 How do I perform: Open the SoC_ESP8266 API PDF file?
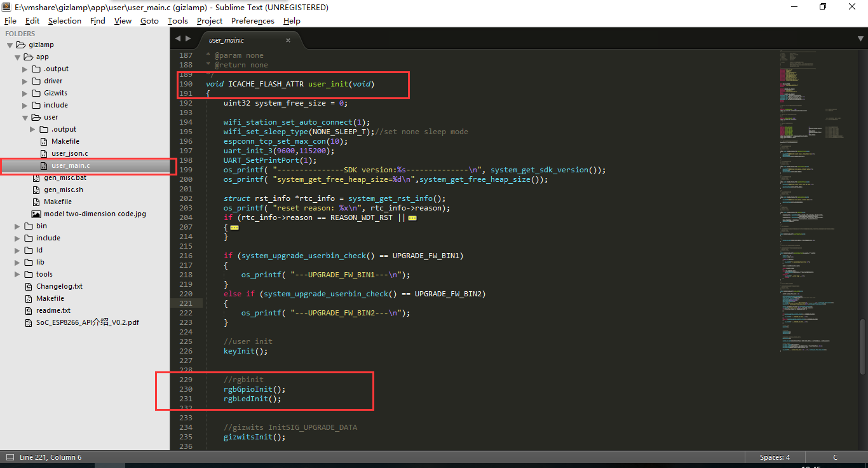pyautogui.click(x=87, y=322)
